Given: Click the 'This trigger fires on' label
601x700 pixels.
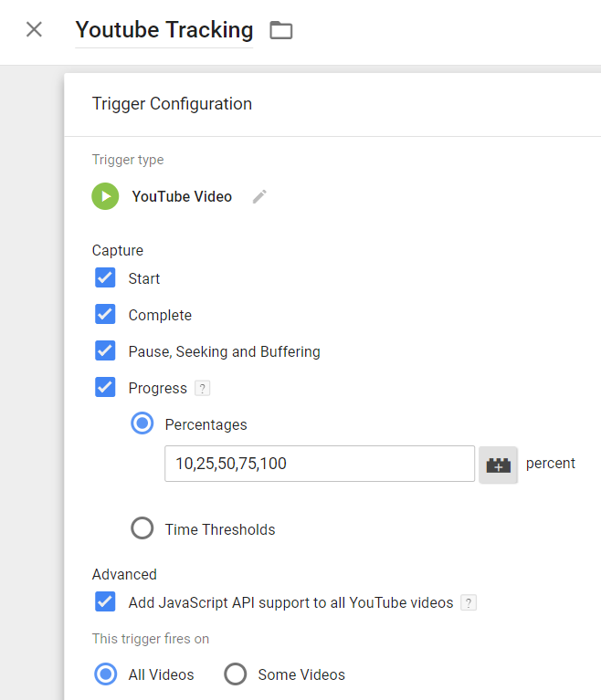Looking at the screenshot, I should pyautogui.click(x=151, y=639).
